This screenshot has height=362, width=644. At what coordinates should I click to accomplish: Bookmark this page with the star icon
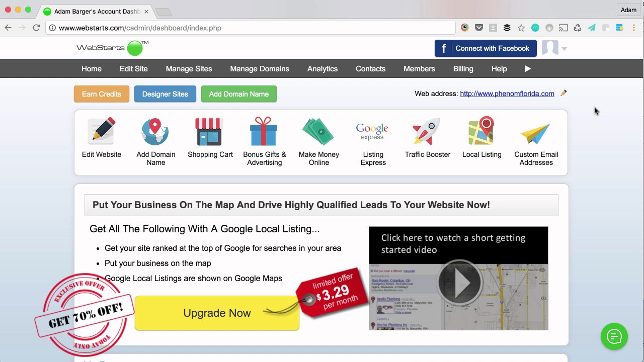521,28
